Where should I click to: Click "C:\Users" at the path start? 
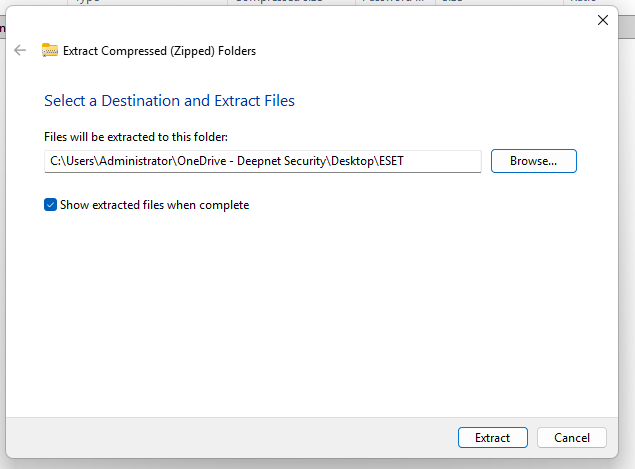72,161
